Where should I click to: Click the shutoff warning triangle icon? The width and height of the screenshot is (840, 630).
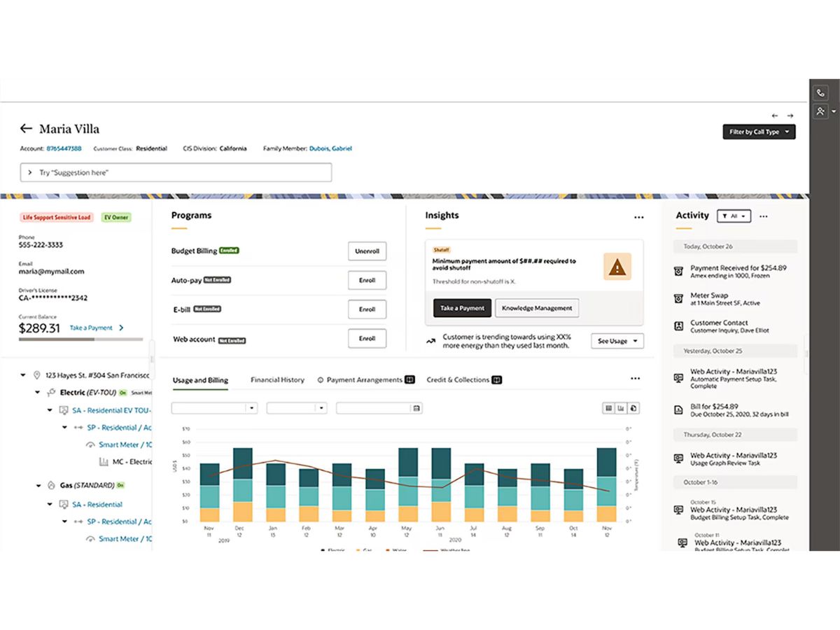[617, 267]
